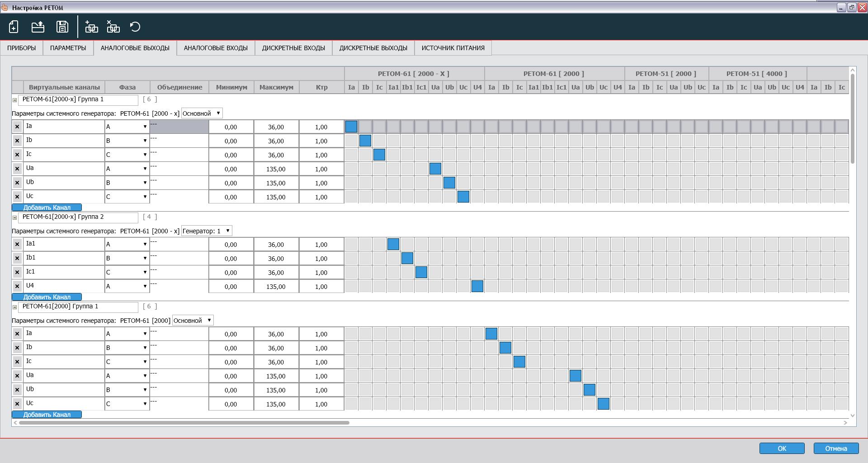This screenshot has height=463, width=868.
Task: Click Добавить Канал under Группа 2
Action: click(x=47, y=297)
